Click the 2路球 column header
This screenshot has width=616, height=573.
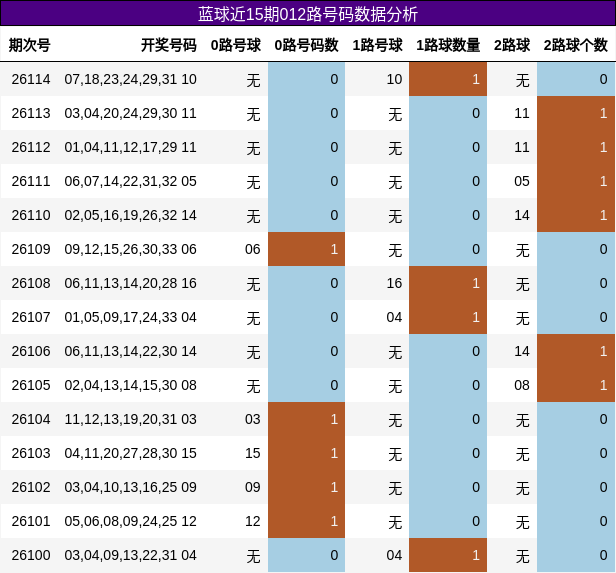(x=512, y=45)
